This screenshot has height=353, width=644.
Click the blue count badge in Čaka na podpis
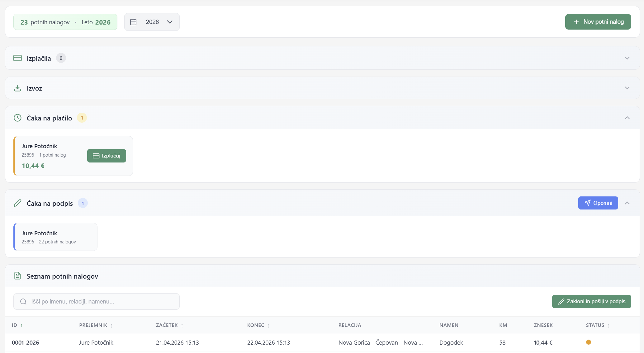(83, 203)
